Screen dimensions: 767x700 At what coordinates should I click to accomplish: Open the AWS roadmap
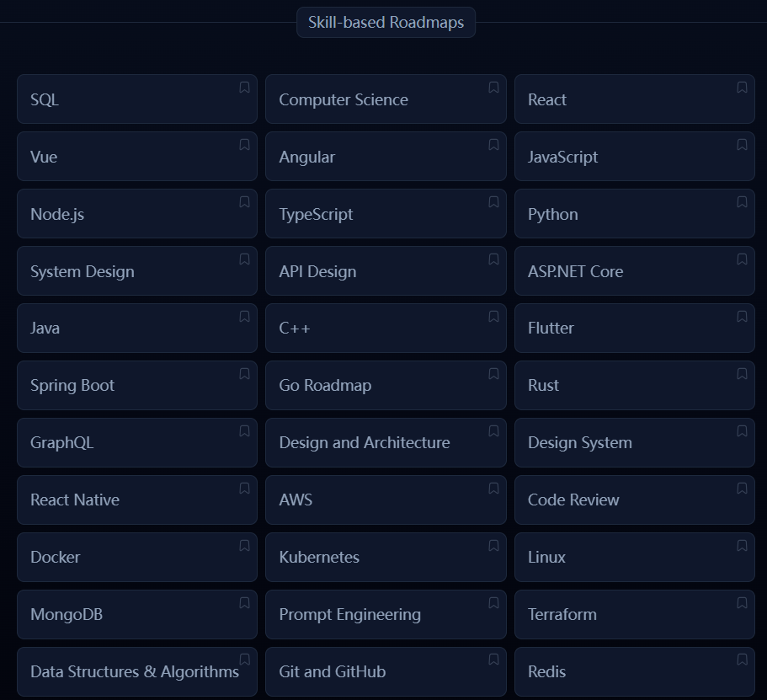(x=386, y=500)
